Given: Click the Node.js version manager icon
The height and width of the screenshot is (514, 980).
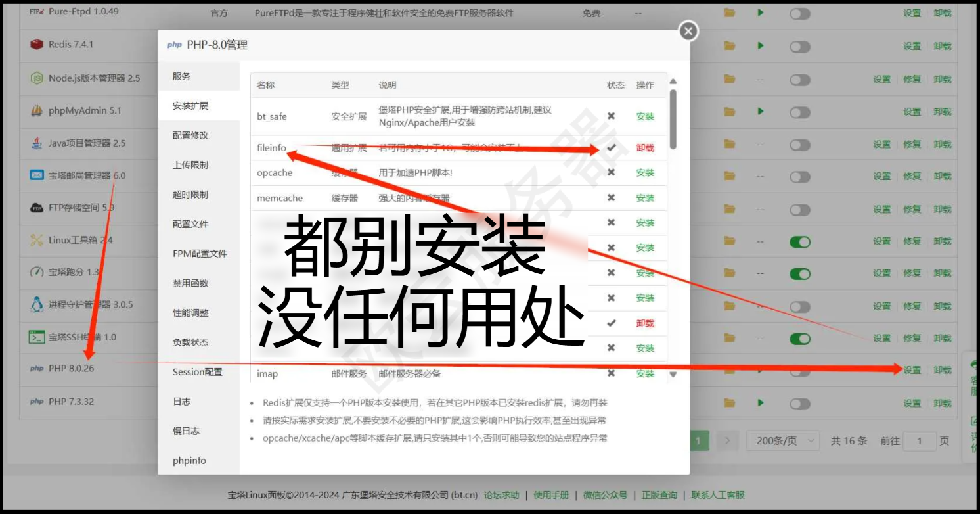Looking at the screenshot, I should coord(37,78).
